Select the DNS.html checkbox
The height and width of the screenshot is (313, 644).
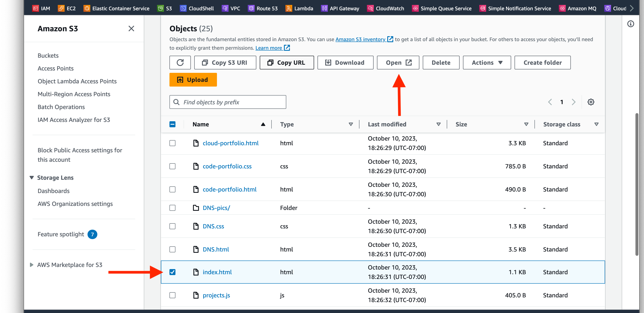tap(172, 249)
